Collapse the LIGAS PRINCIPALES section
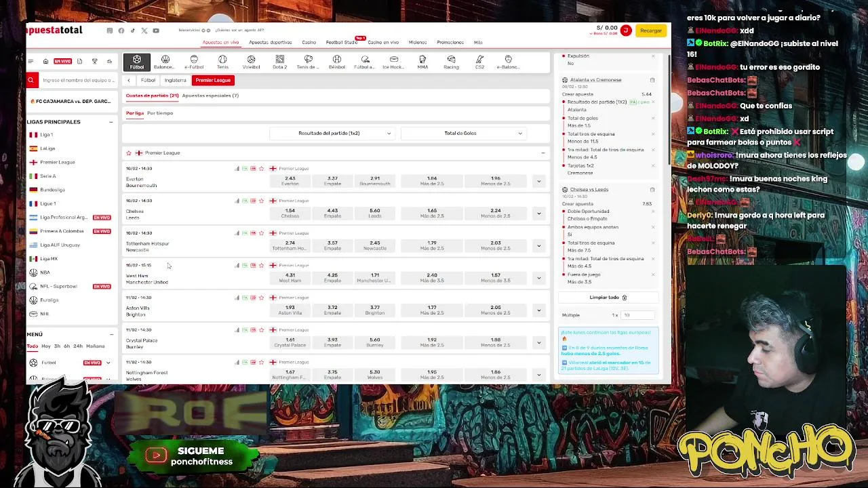The image size is (868, 488). tap(111, 122)
